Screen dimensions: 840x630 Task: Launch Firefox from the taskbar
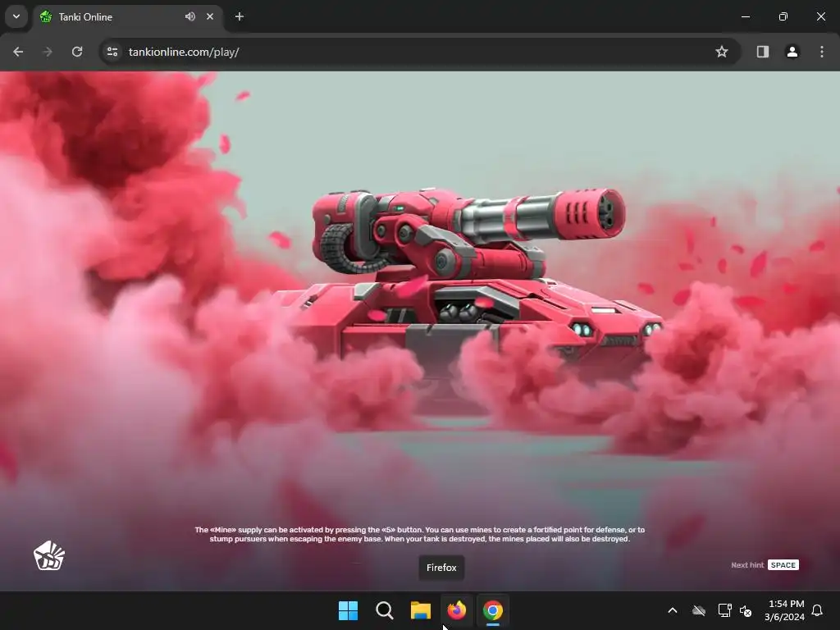(x=456, y=610)
